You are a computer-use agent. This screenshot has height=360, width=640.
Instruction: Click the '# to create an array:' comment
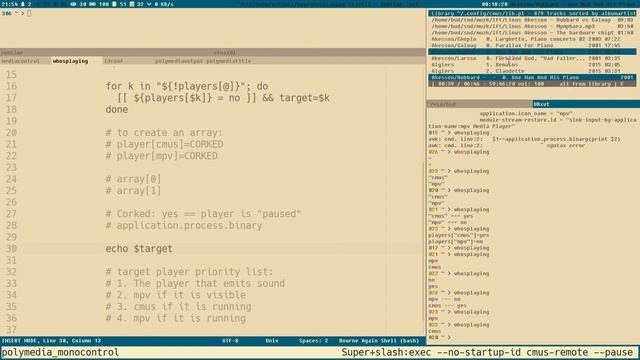164,133
